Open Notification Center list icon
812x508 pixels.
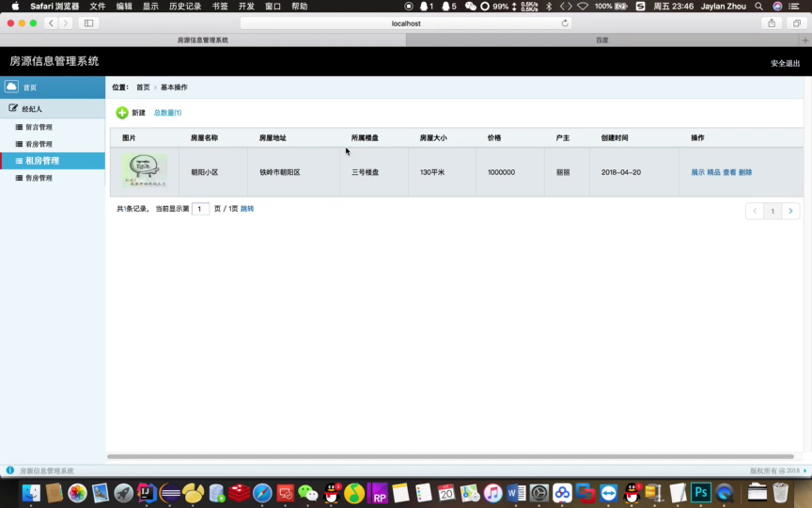794,7
